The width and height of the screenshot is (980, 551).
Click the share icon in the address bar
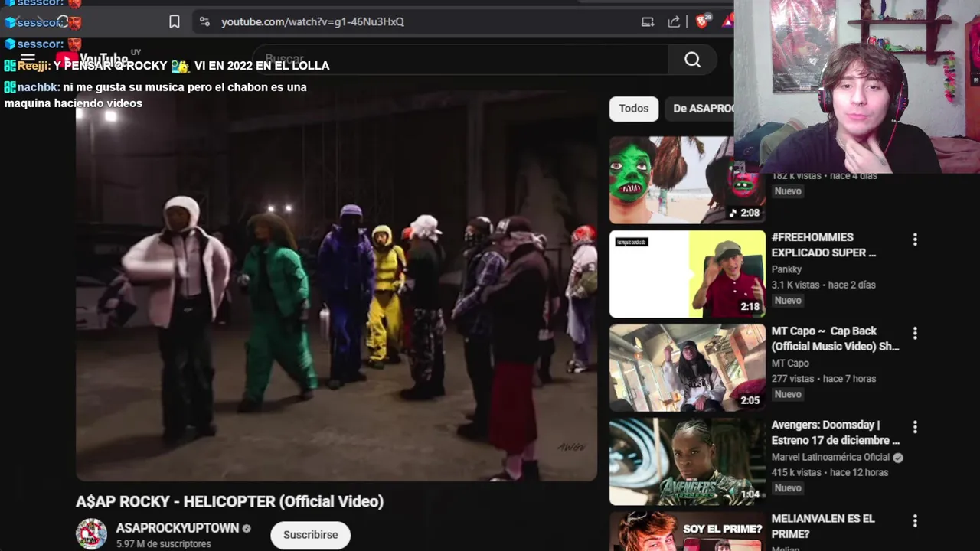674,22
